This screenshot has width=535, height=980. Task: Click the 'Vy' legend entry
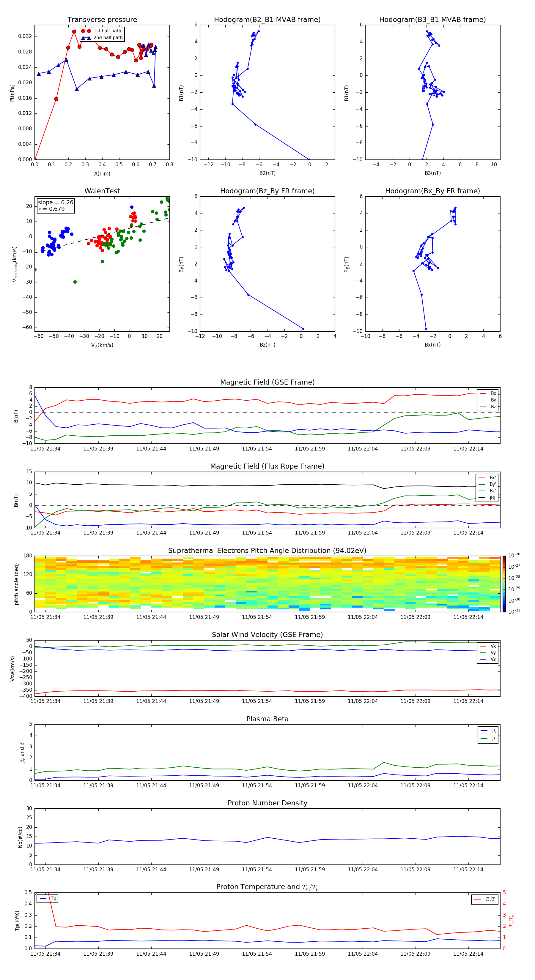tap(488, 652)
